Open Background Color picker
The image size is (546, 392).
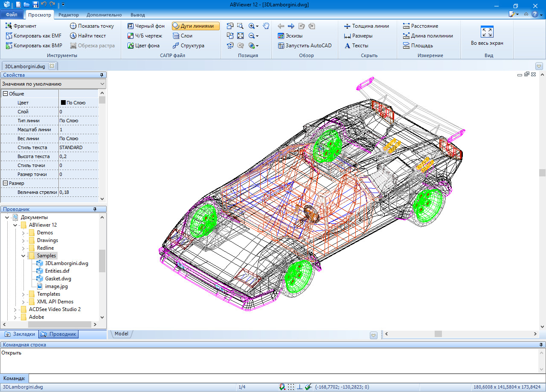(x=144, y=46)
